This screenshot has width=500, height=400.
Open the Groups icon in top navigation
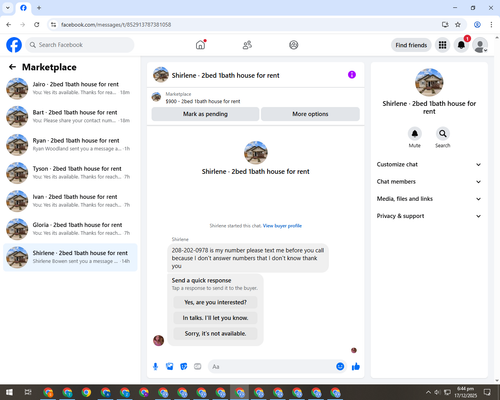(x=294, y=45)
